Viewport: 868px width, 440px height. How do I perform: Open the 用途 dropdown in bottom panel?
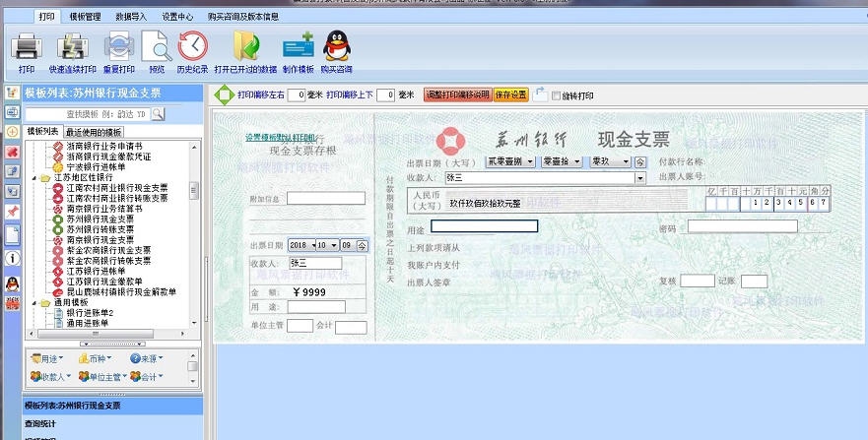(x=47, y=359)
